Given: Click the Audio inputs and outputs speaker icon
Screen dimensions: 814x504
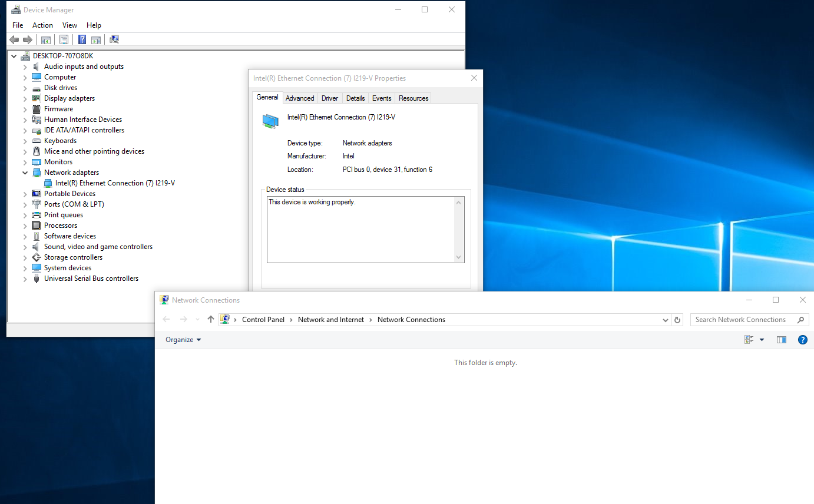Looking at the screenshot, I should (37, 67).
